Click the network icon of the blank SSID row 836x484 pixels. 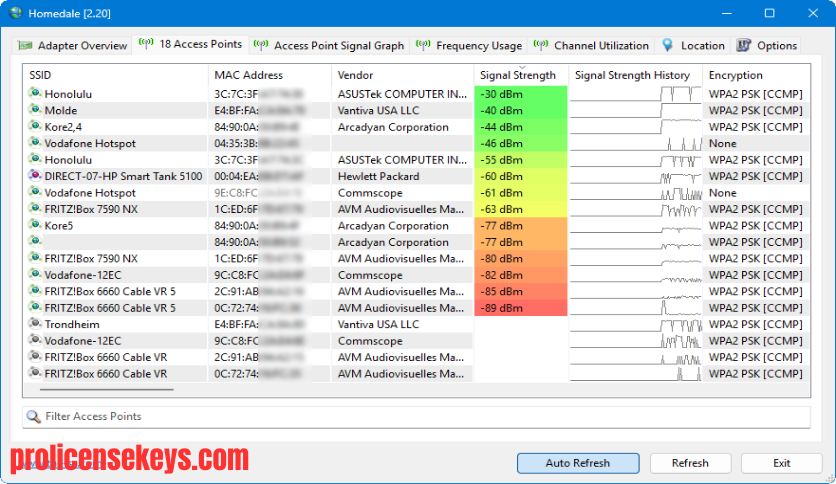click(x=35, y=241)
